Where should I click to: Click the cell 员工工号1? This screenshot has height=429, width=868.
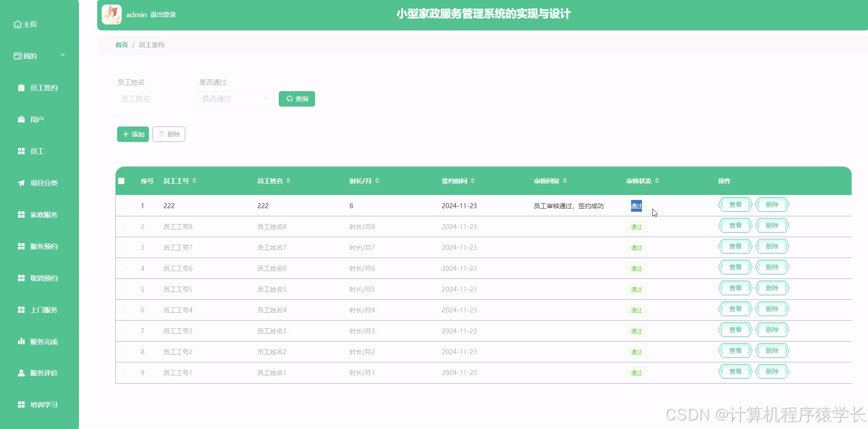[178, 373]
